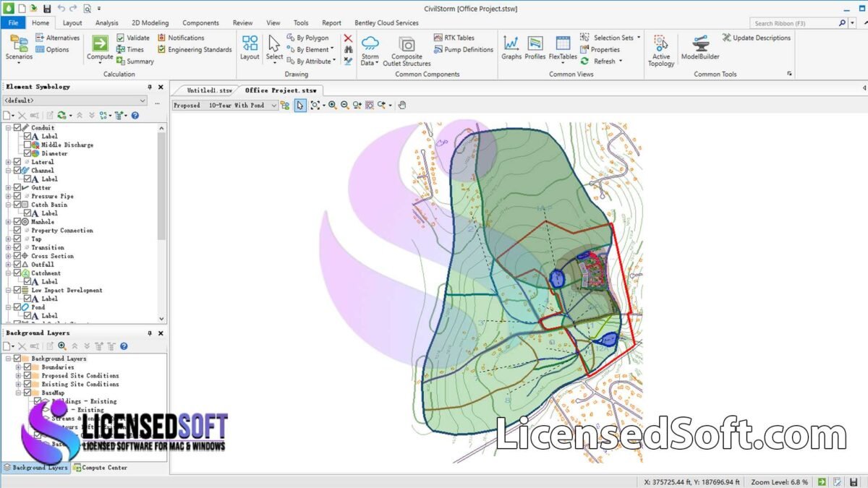
Task: Toggle the Outfall checkbox
Action: point(17,265)
